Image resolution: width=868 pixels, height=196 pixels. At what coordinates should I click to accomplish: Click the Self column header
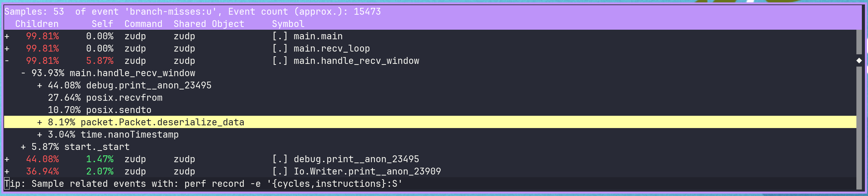tap(102, 24)
